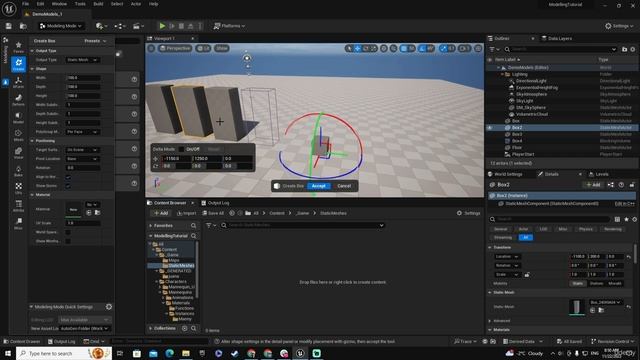Toggle the Show Wireframe checkbox

pos(68,241)
